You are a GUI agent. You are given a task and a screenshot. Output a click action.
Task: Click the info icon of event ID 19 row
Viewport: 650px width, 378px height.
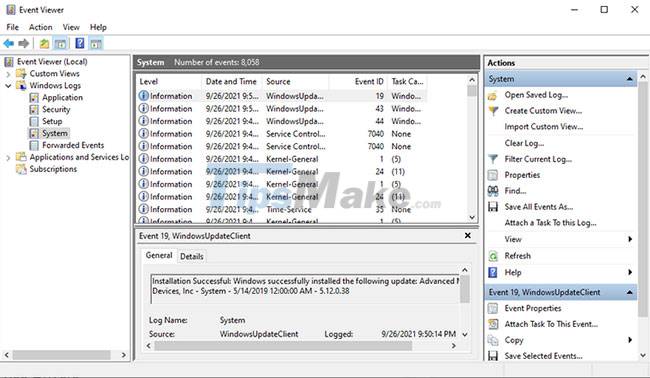point(143,96)
